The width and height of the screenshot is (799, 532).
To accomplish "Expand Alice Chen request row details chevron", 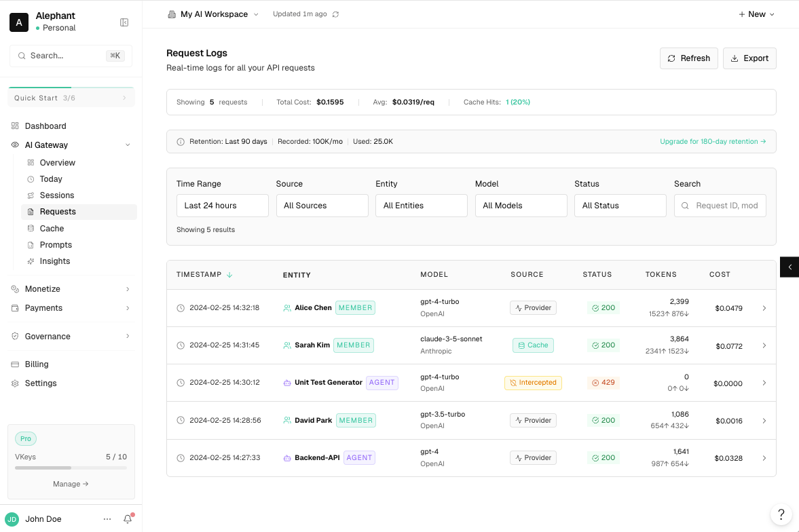I will [764, 308].
